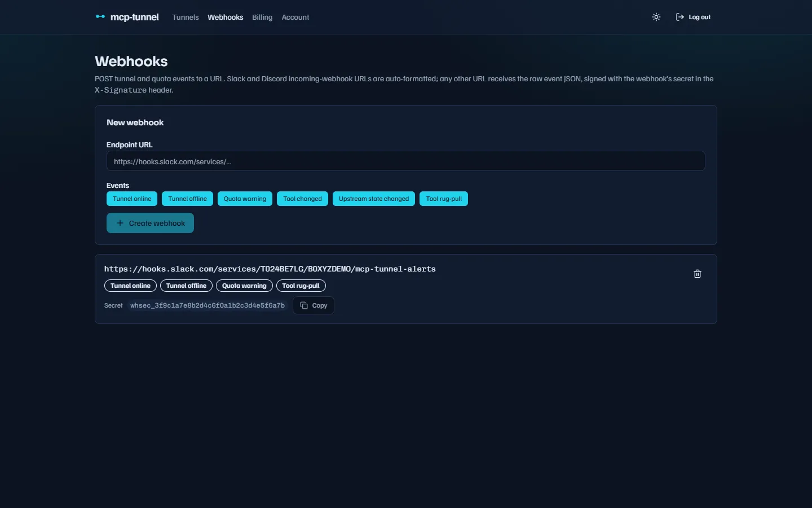Toggle the Quota warning event chip
812x508 pixels.
tap(245, 199)
